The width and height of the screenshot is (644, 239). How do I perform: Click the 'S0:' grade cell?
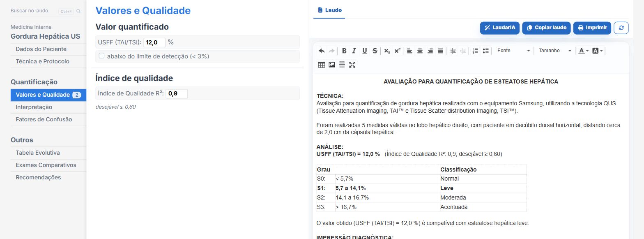[x=326, y=179]
